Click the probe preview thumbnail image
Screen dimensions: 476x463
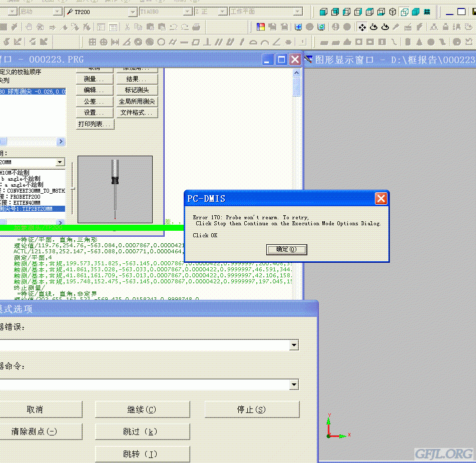click(115, 189)
